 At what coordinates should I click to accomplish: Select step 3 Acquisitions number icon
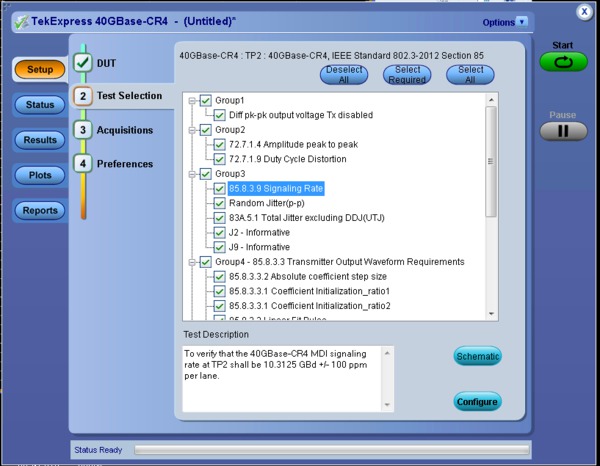[82, 130]
